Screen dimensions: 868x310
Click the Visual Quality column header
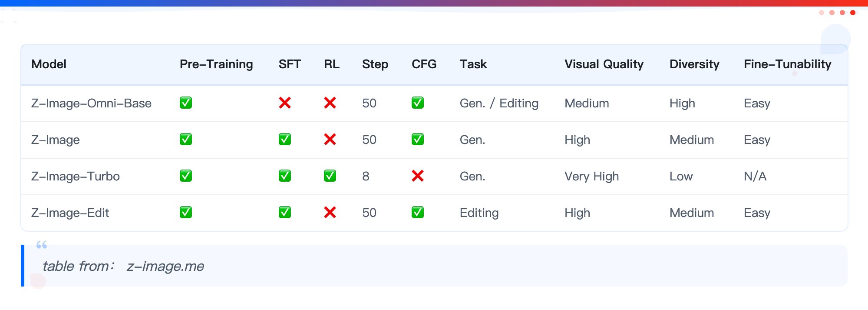604,64
